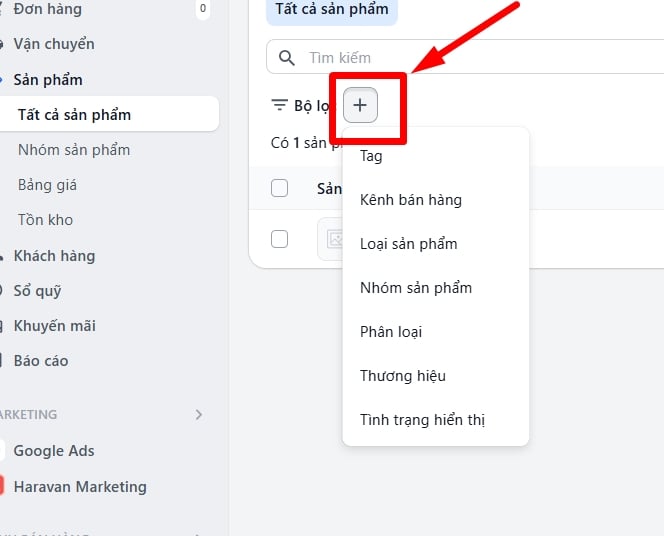Choose Tình trạng hiển thị filter option
This screenshot has height=536, width=664.
pyautogui.click(x=422, y=420)
